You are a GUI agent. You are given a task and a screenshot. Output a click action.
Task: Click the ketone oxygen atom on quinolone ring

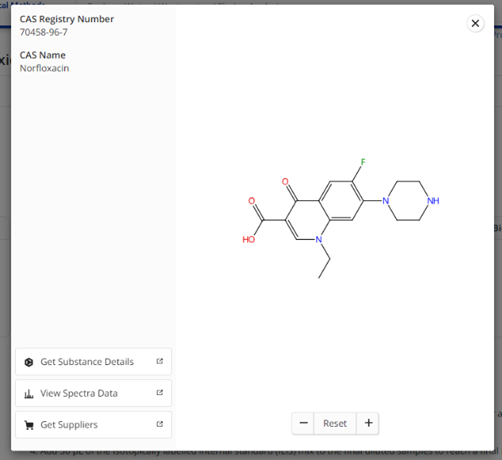[285, 182]
